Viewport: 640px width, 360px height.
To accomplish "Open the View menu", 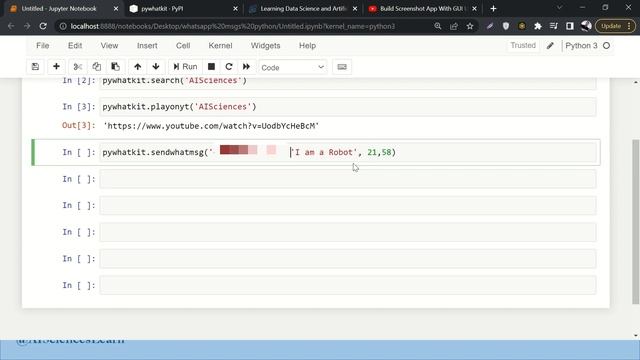I will [x=109, y=46].
